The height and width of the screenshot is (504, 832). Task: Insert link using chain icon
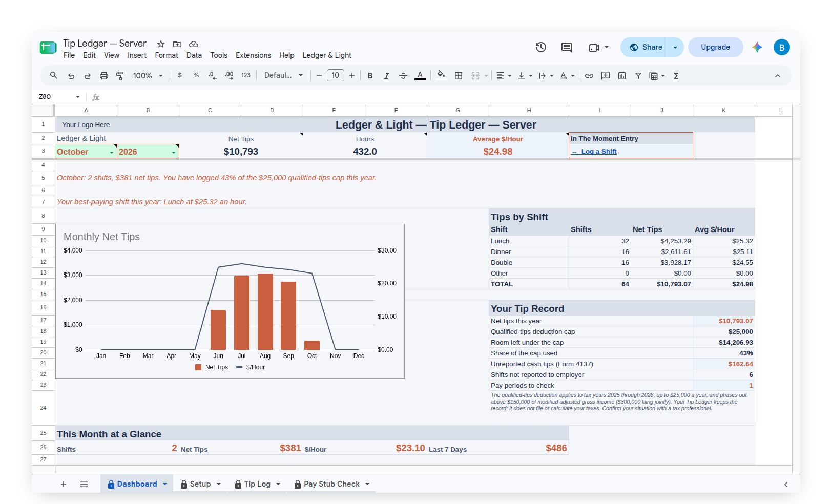click(589, 76)
